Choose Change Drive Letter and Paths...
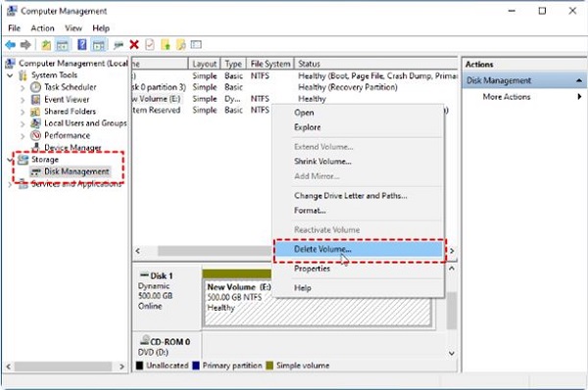The width and height of the screenshot is (588, 390). tap(358, 195)
